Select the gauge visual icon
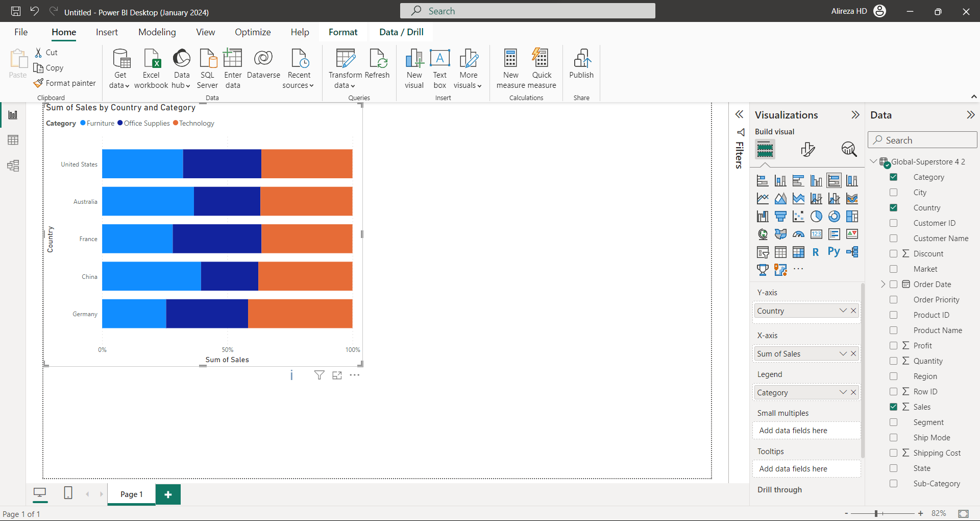Screen dimensions: 980x521 (798, 233)
